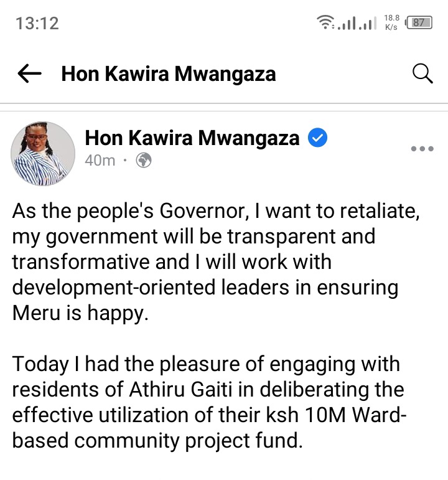Tap the word Governor in the post
Image resolution: width=448 pixels, height=480 pixels.
(x=204, y=211)
